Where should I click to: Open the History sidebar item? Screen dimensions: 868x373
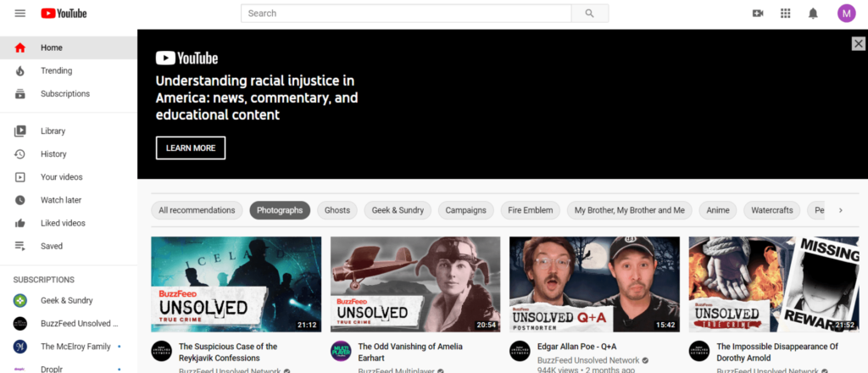point(53,154)
